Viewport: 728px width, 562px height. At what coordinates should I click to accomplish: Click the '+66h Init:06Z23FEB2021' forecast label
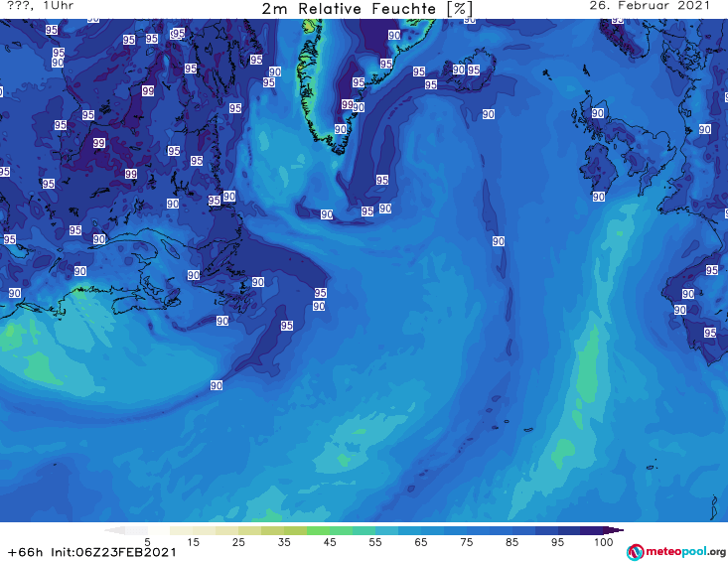(x=92, y=552)
